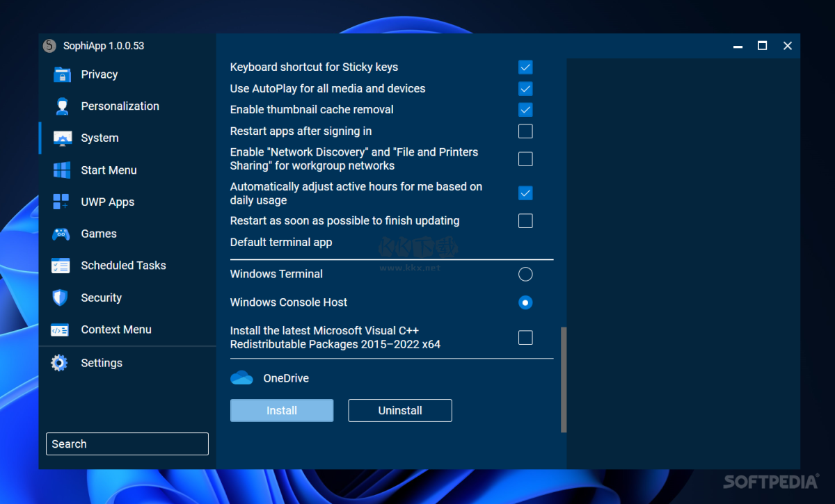Screen dimensions: 835x504
Task: Click the Settings gear icon
Action: (x=60, y=363)
